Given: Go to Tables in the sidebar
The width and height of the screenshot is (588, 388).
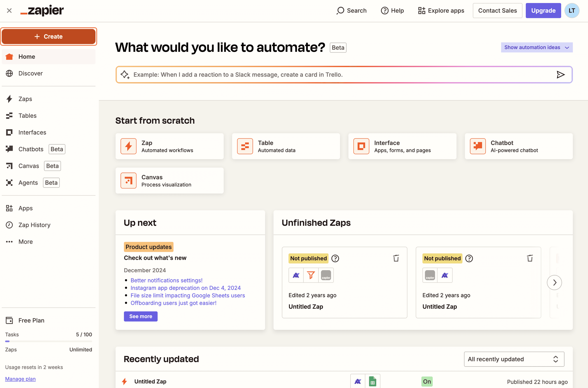Looking at the screenshot, I should coord(48,116).
